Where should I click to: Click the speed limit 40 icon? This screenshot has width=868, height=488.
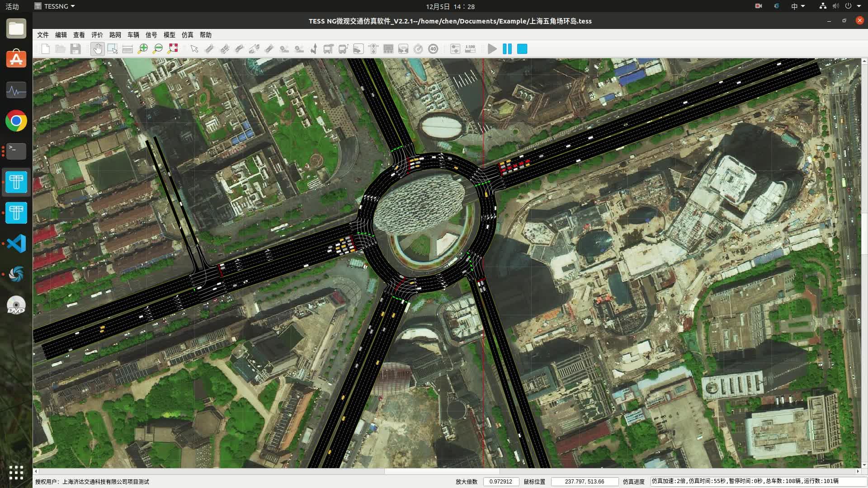pos(433,49)
